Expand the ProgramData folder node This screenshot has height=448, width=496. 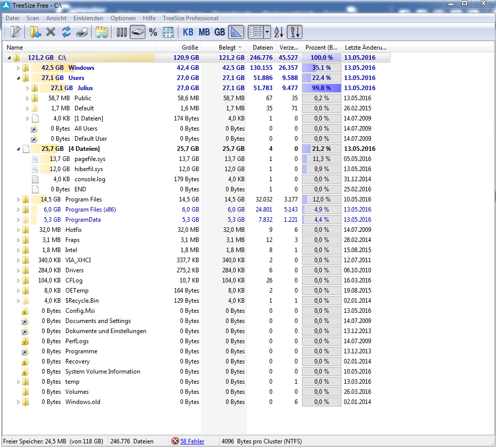18,220
